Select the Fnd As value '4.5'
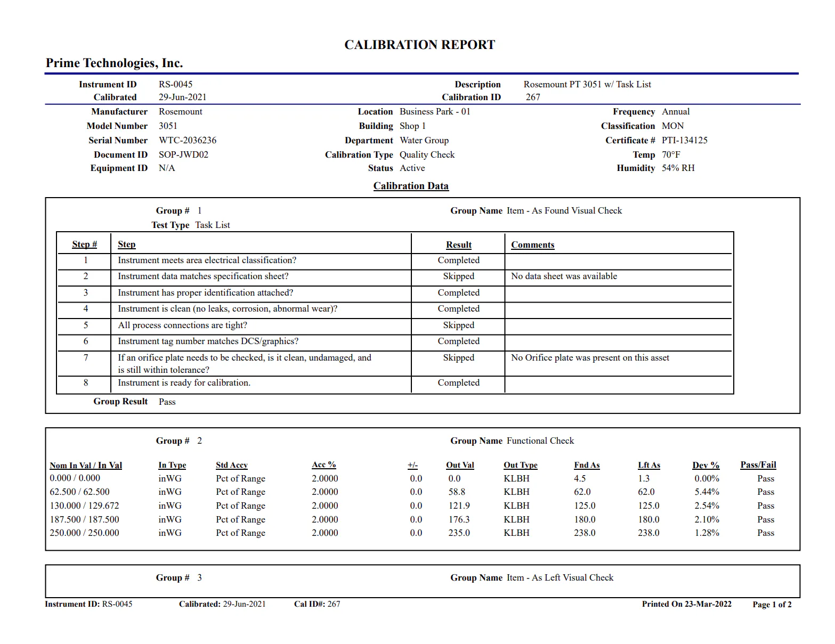The image size is (835, 644). (x=580, y=478)
